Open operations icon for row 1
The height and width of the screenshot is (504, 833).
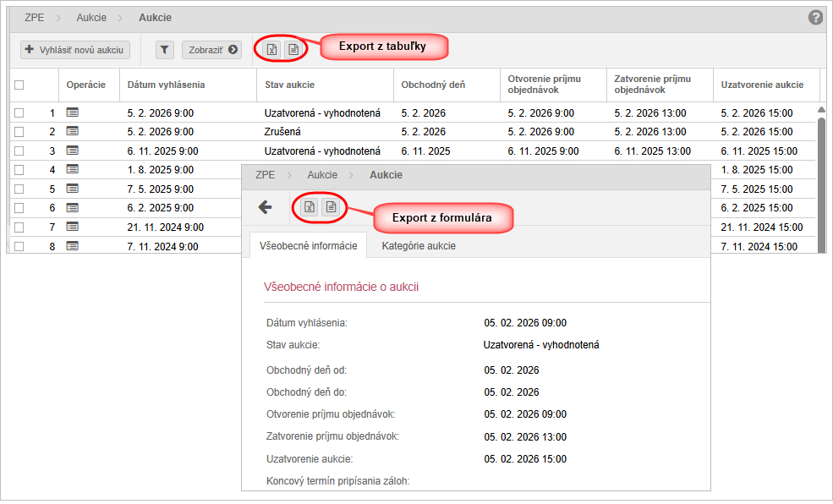pyautogui.click(x=73, y=112)
